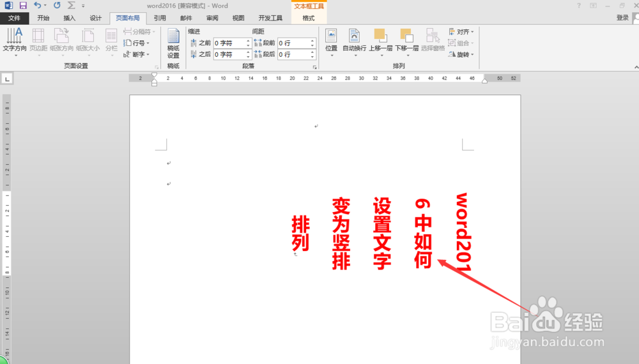Viewport: 639px width, 364px height.
Task: Click the tab stop selector L button
Action: pos(7,79)
